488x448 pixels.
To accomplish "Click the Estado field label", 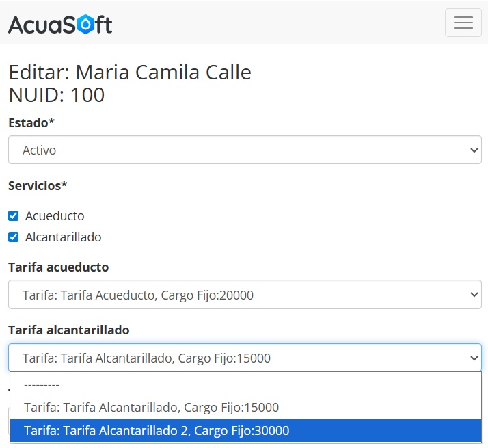I will (31, 123).
